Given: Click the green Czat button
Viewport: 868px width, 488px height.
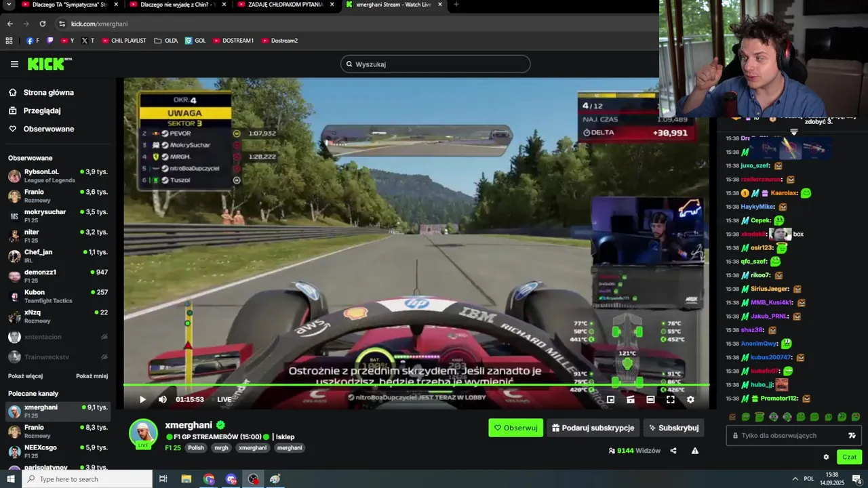Looking at the screenshot, I should coord(849,457).
